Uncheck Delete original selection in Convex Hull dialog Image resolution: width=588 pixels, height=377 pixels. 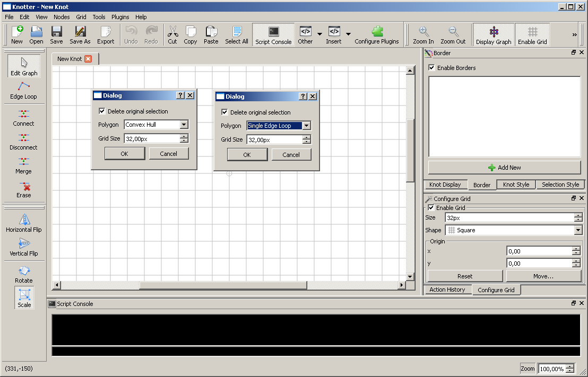[102, 111]
